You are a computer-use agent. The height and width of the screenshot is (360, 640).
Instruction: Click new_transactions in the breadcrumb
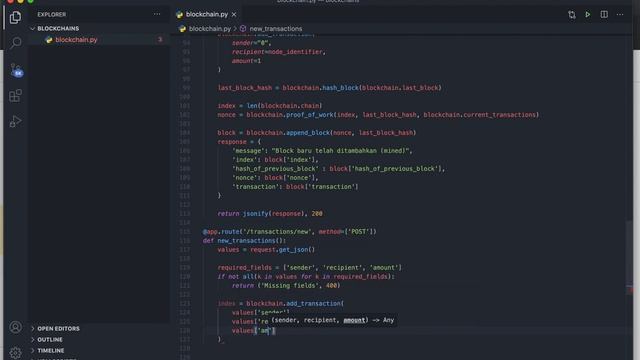tap(276, 29)
